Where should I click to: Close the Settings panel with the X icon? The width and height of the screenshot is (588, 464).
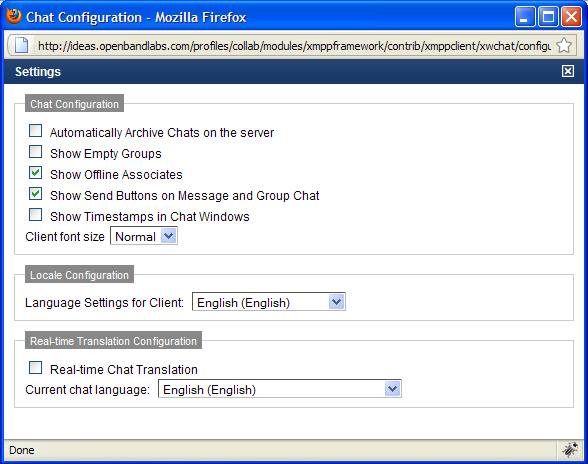click(x=568, y=71)
